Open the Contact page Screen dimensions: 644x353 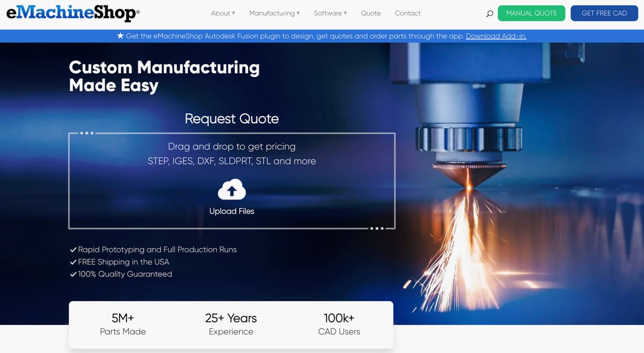[408, 13]
